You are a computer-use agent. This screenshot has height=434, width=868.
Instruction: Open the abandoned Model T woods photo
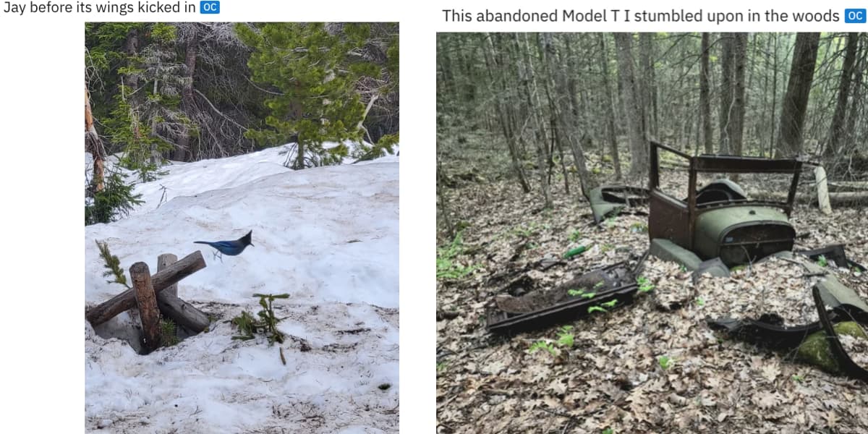pos(652,232)
